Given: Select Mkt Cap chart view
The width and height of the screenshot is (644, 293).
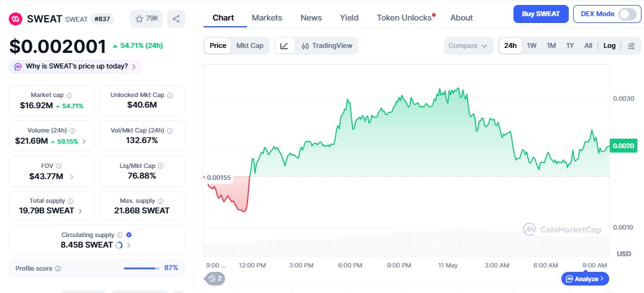Looking at the screenshot, I should [x=250, y=45].
